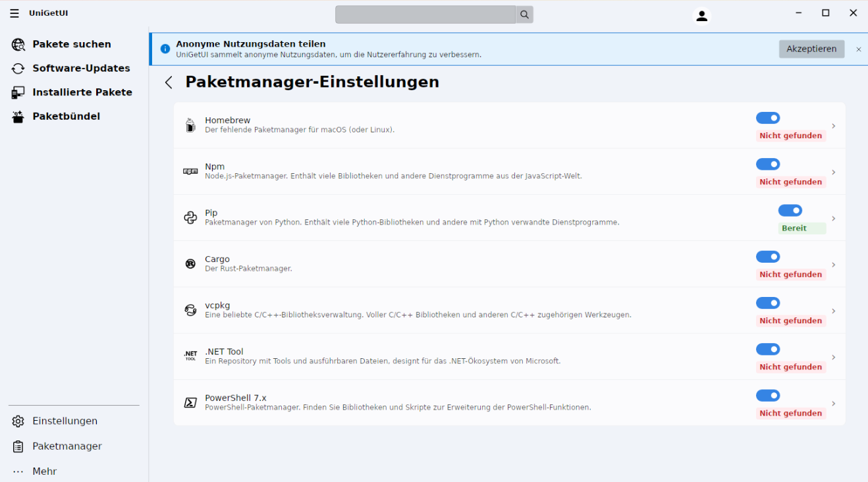The image size is (868, 482).
Task: Toggle the vcpkg package manager off
Action: 768,303
